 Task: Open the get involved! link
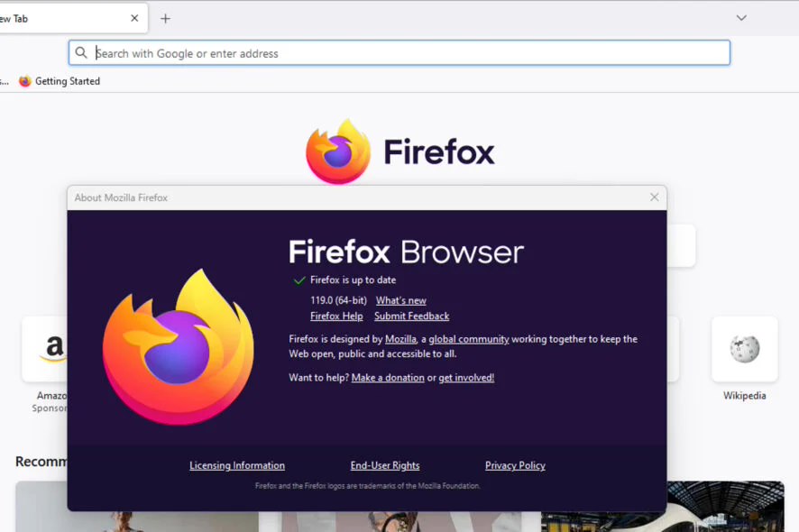[x=466, y=378]
